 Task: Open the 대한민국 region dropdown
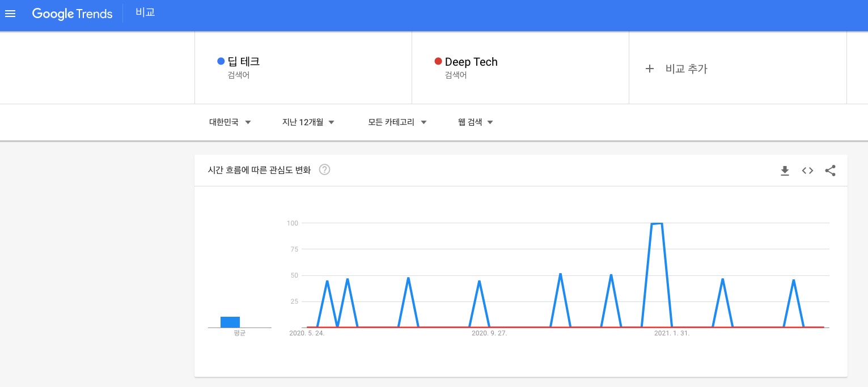pyautogui.click(x=230, y=122)
